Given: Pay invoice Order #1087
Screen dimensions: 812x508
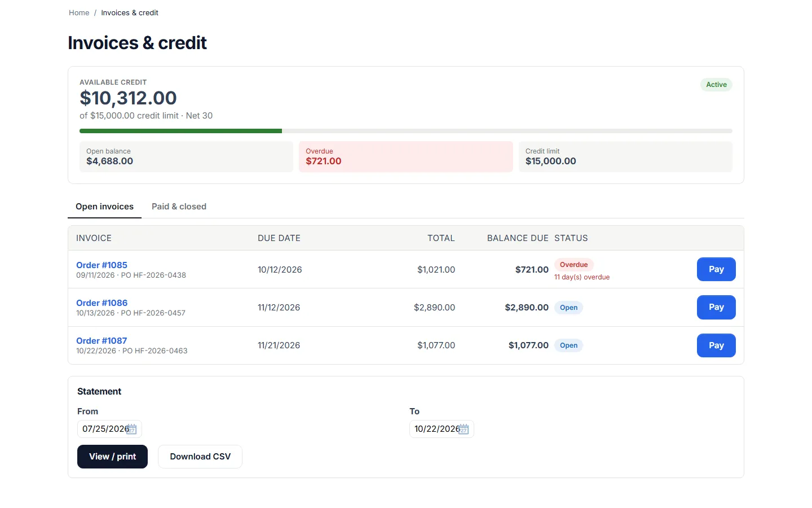Looking at the screenshot, I should pos(716,345).
